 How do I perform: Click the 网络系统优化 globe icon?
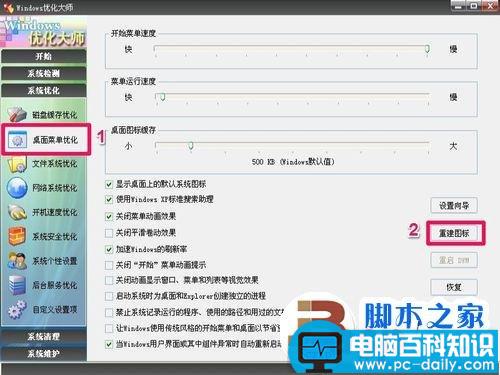click(17, 188)
